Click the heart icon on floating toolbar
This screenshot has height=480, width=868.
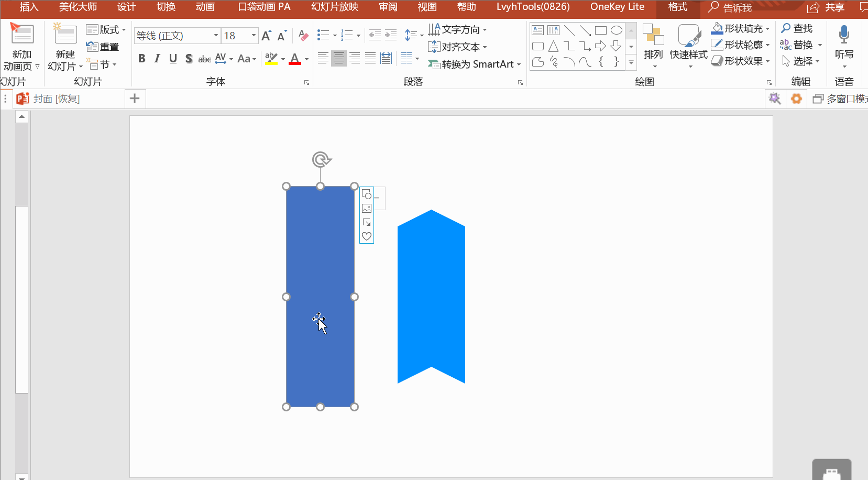click(x=367, y=236)
